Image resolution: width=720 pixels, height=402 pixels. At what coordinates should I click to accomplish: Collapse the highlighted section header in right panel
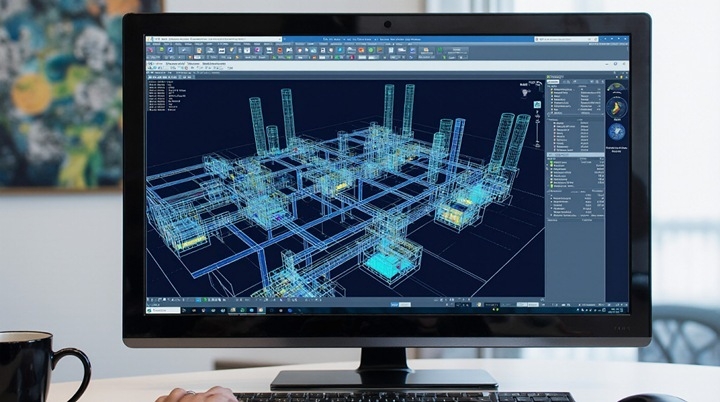point(575,155)
